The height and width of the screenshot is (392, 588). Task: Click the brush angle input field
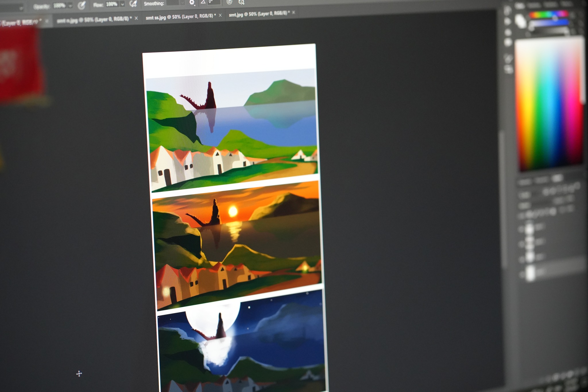[x=214, y=2]
